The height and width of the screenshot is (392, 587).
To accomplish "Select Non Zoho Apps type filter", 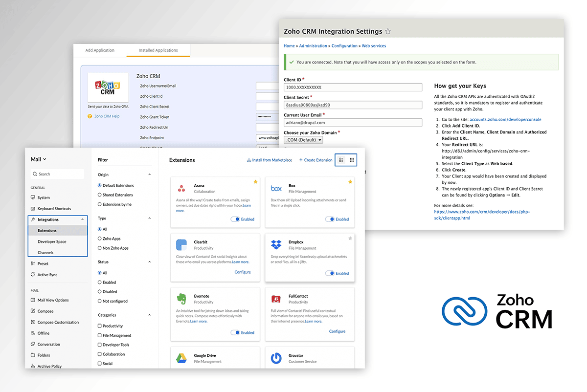I will pos(100,248).
